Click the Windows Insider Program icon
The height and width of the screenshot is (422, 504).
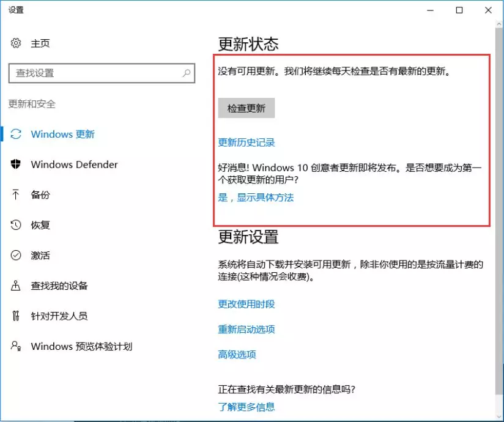click(17, 346)
